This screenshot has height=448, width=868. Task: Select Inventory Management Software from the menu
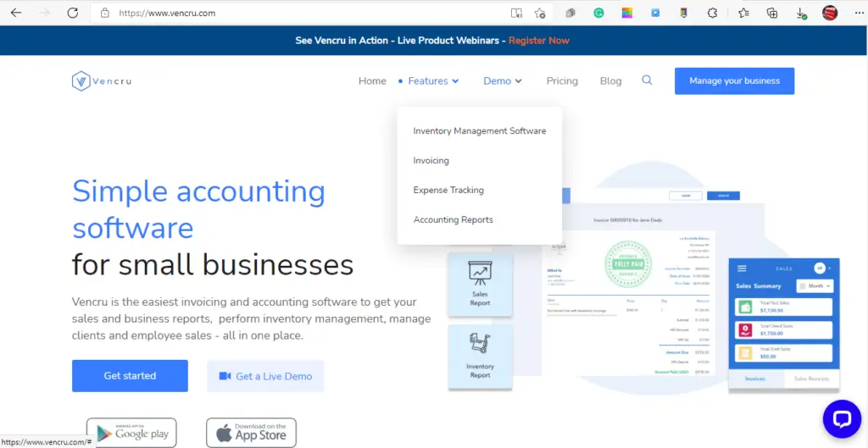click(x=480, y=131)
